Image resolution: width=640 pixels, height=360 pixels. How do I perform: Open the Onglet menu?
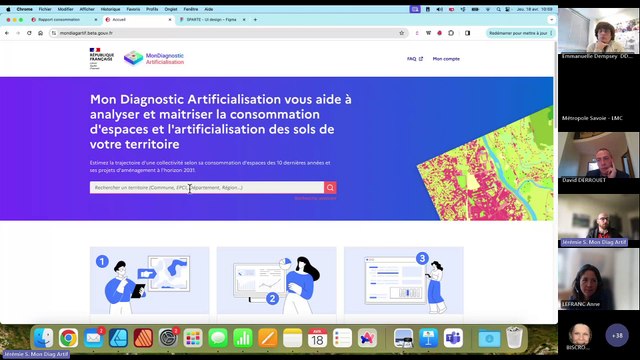pos(171,9)
